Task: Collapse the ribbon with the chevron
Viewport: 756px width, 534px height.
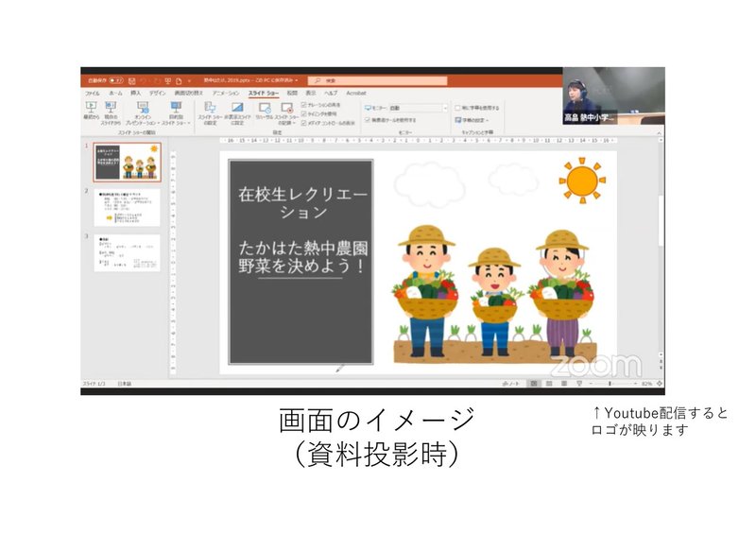Action: (659, 132)
